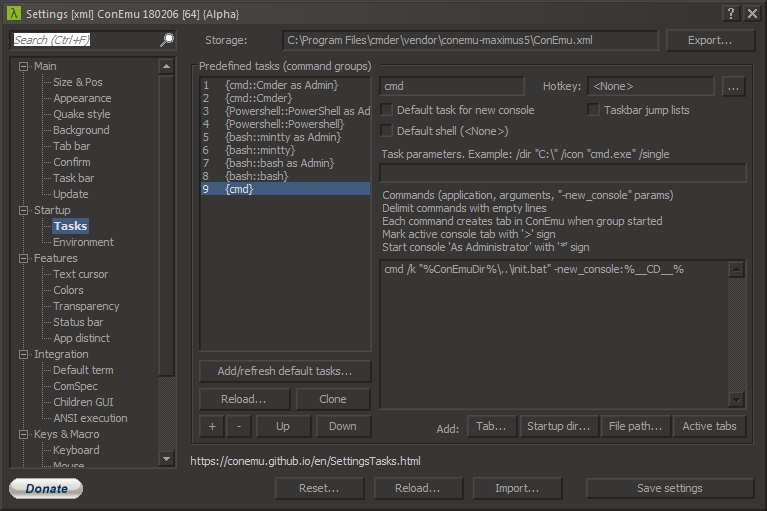Viewport: 767px width, 511px height.
Task: Click settings tree scrollbar up arrow
Action: 166,66
